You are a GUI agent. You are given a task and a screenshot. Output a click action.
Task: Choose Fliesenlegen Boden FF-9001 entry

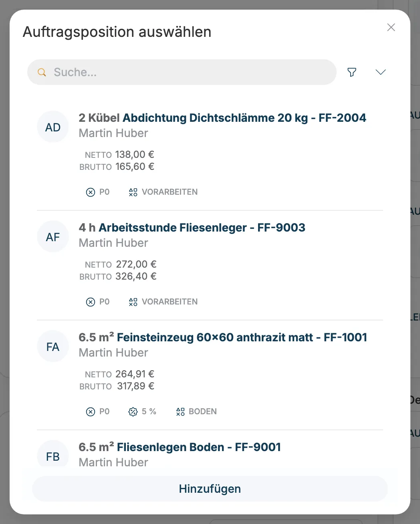(180, 447)
